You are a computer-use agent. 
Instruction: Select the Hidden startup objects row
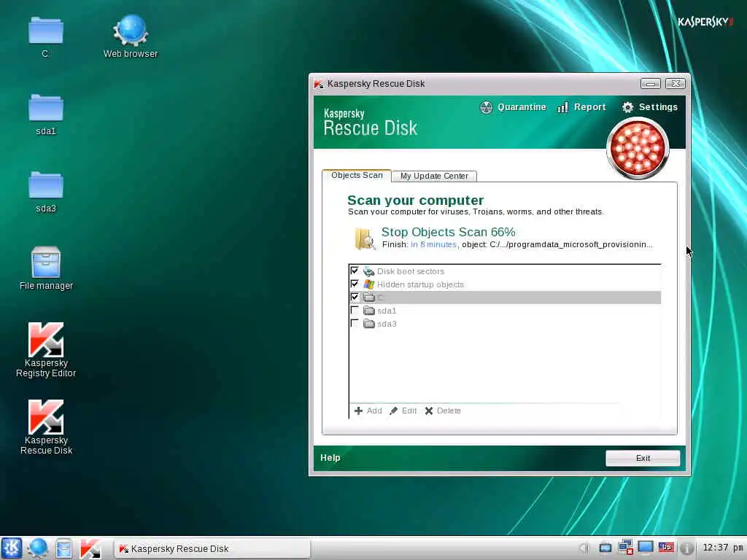click(x=505, y=284)
